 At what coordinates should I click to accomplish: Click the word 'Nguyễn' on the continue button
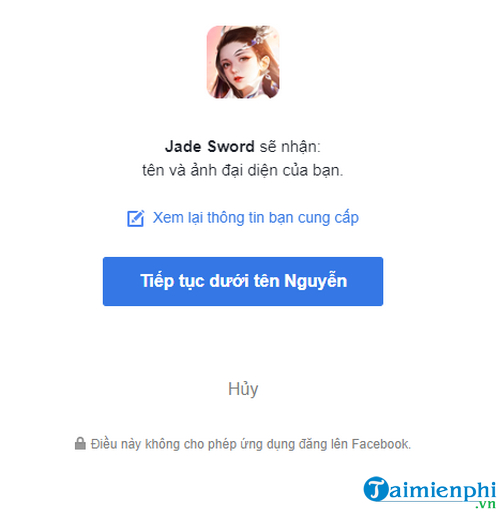point(316,281)
